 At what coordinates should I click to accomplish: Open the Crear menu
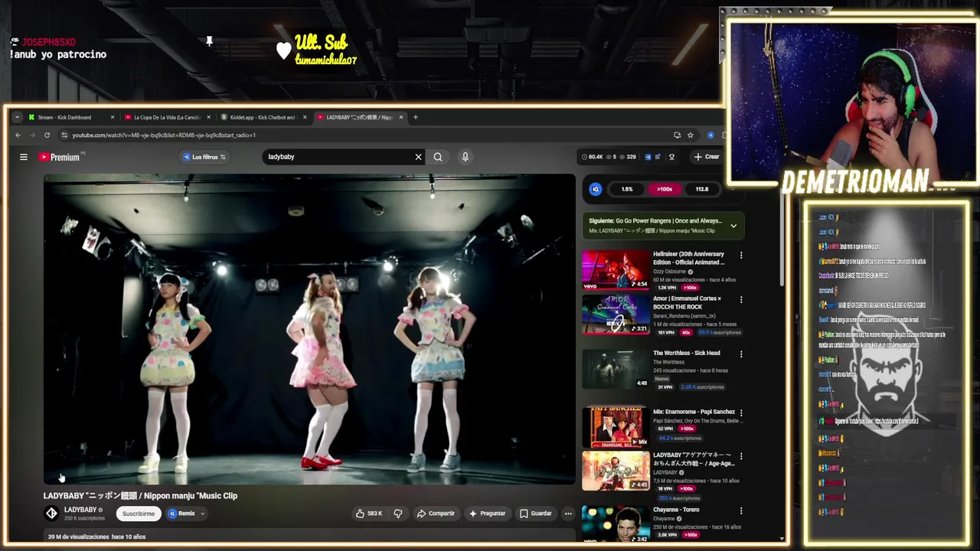[706, 157]
